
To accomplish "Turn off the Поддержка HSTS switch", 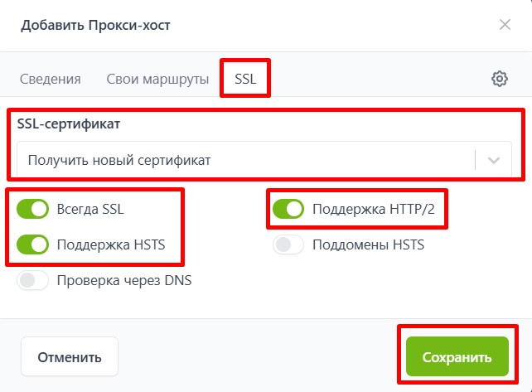I will (x=33, y=244).
